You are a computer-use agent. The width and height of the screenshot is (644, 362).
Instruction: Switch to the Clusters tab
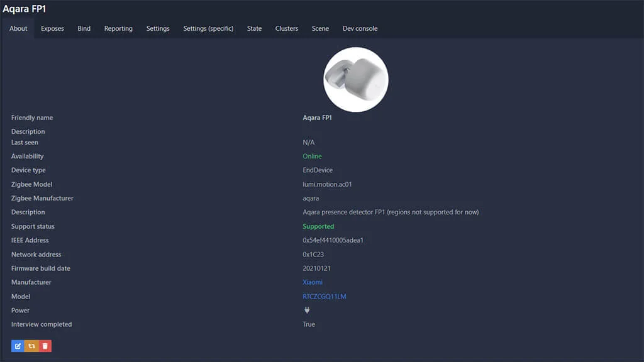tap(287, 28)
